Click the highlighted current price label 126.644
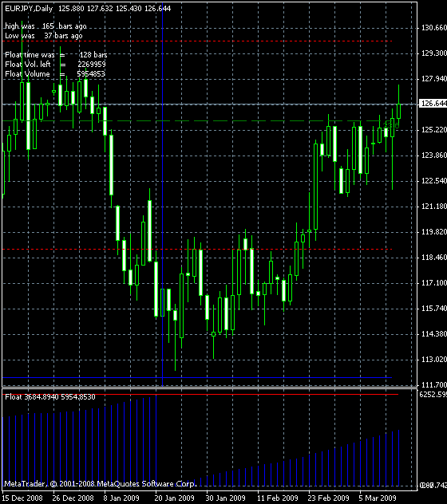Image resolution: width=447 pixels, height=504 pixels. tap(433, 104)
